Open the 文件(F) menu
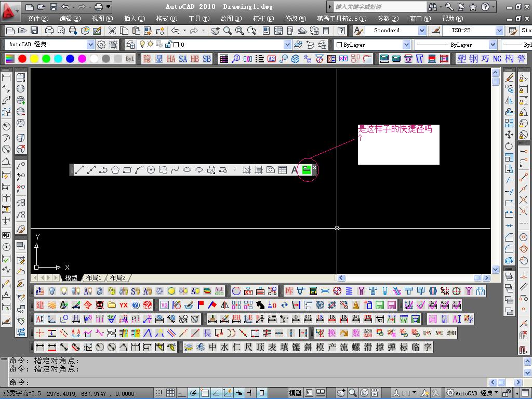532x399 pixels. (x=37, y=19)
